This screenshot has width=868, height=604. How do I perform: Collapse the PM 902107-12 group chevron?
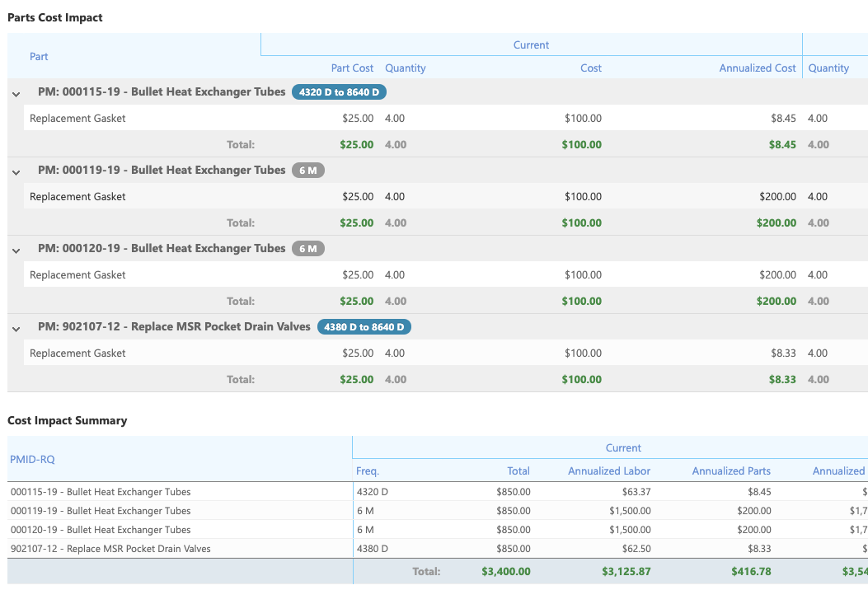click(16, 329)
